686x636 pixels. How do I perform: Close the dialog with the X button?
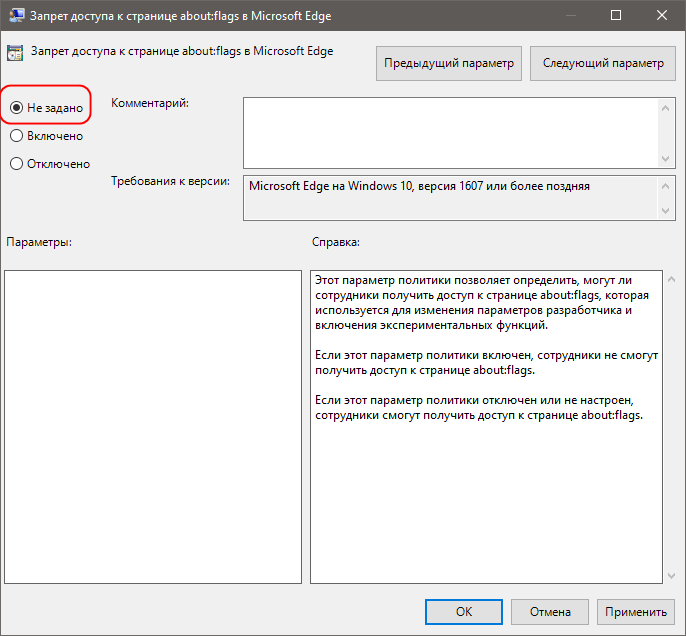click(x=662, y=15)
